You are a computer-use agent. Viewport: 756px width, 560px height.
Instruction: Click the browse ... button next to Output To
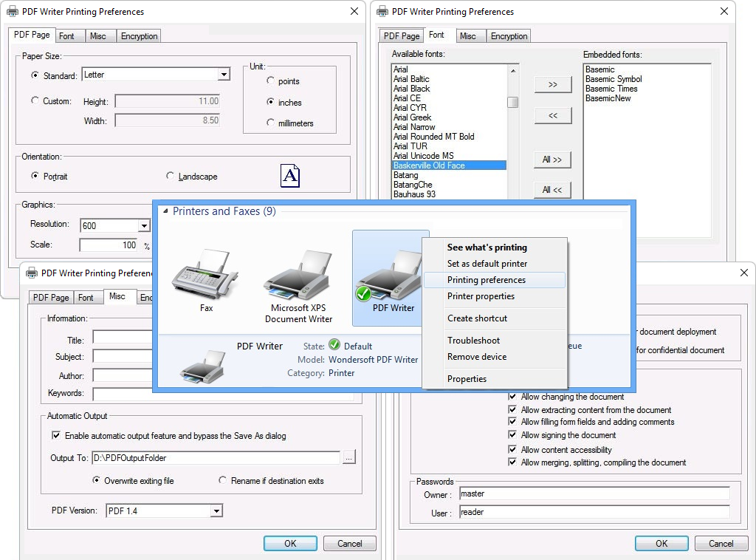pos(349,458)
